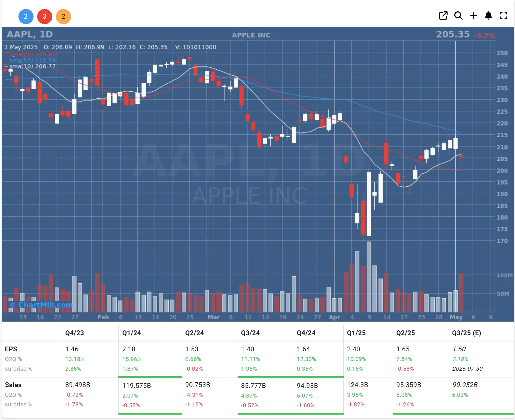The height and width of the screenshot is (420, 515).
Task: Click the orange badge showing 2
Action: (63, 16)
